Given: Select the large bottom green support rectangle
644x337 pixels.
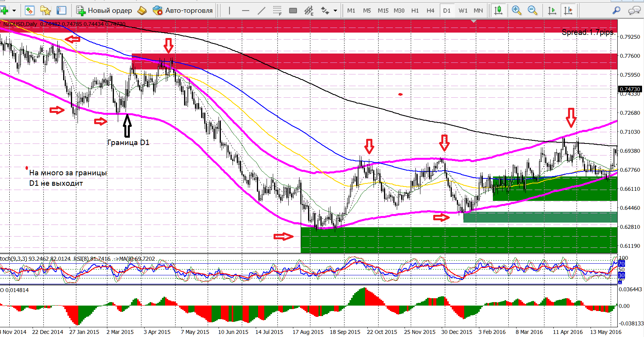Looking at the screenshot, I should click(x=459, y=240).
